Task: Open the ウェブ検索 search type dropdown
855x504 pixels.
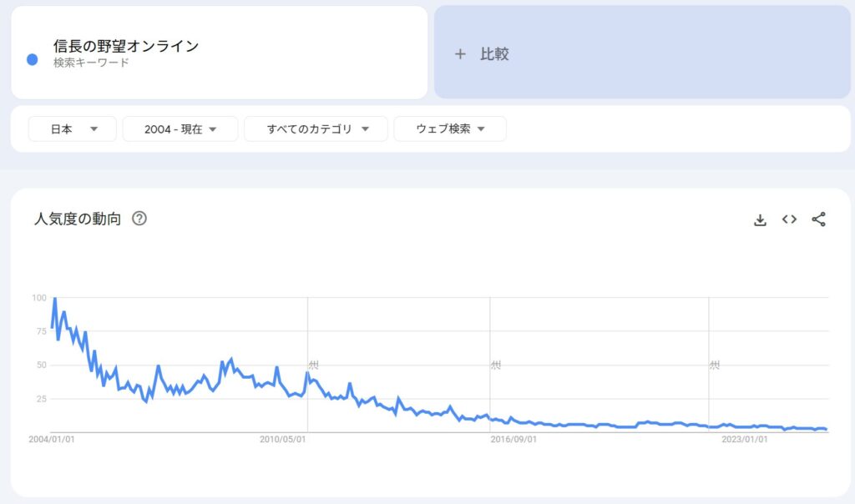Action: point(450,129)
